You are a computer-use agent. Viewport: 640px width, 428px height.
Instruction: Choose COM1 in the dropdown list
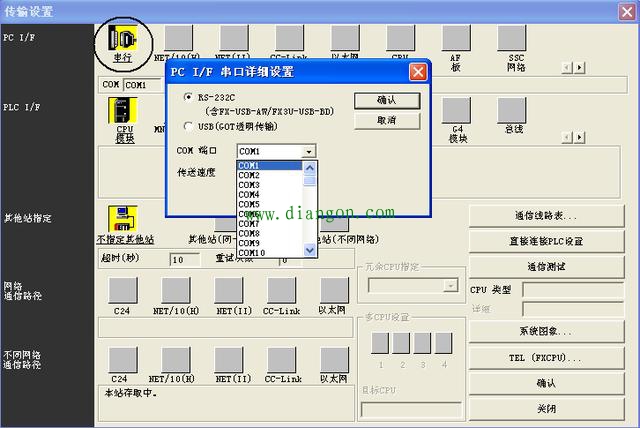269,166
